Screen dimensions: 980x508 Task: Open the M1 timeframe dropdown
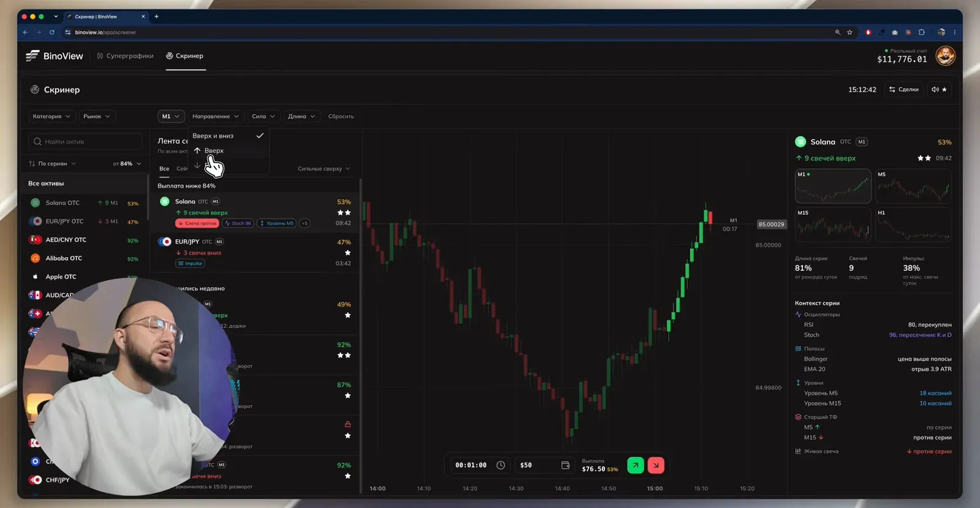(x=171, y=116)
